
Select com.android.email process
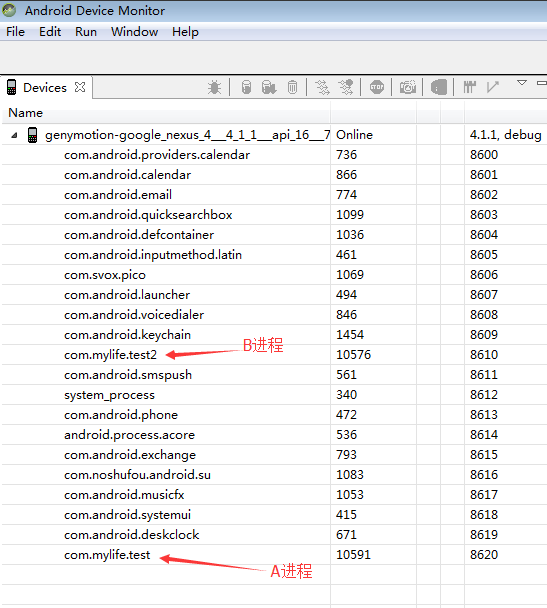(273, 195)
